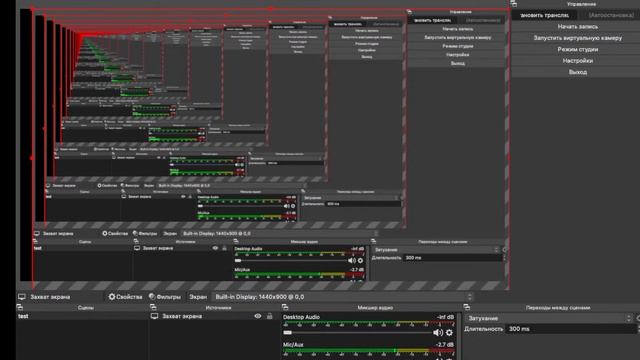Mute Desktop Audio with speaker icon
This screenshot has height=360, width=640.
coord(438,333)
